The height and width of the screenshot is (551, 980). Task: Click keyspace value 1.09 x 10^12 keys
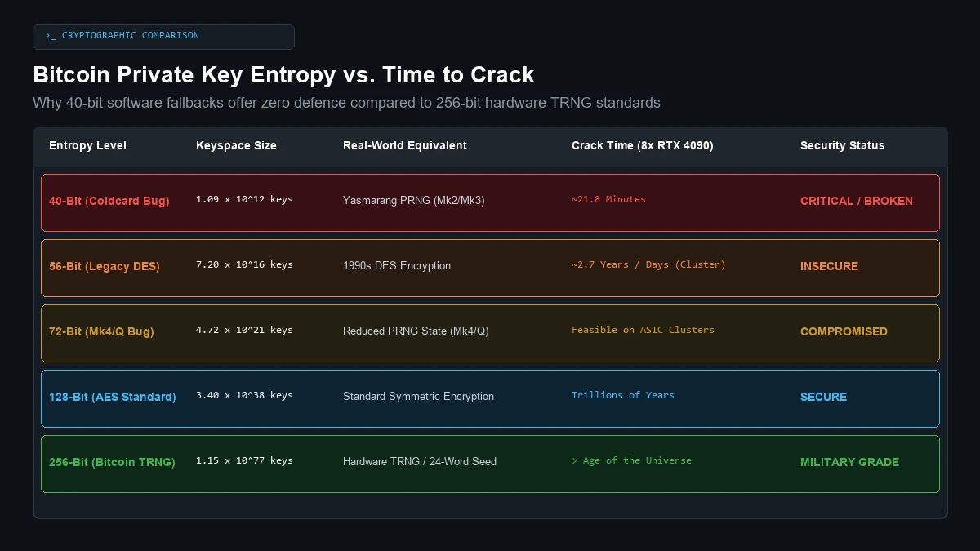coord(244,199)
